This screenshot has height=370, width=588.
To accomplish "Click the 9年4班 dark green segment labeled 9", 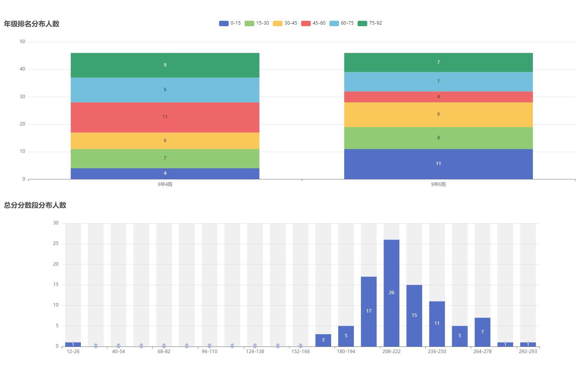I will [165, 65].
